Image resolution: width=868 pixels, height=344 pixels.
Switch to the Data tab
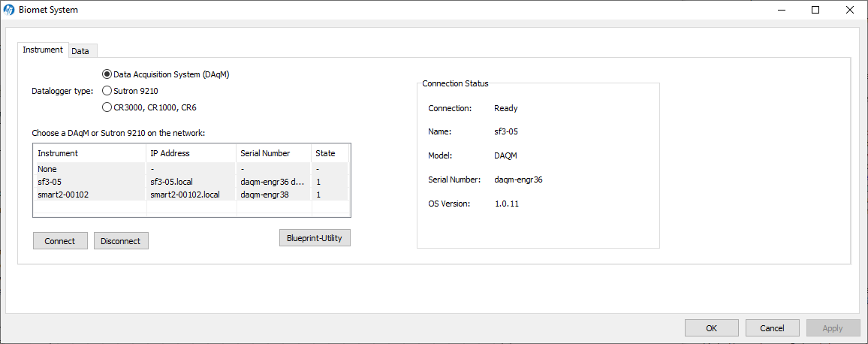(80, 51)
